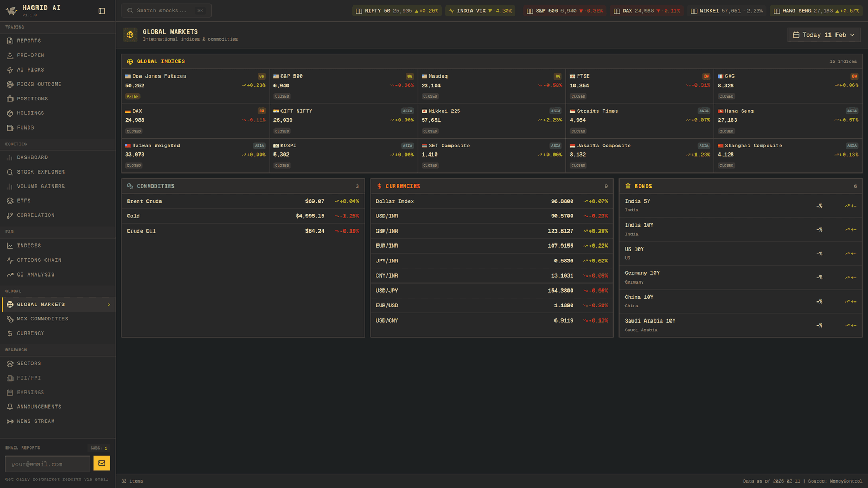This screenshot has width=868, height=488.
Task: Click the MCX Commodities coins icon
Action: (10, 319)
